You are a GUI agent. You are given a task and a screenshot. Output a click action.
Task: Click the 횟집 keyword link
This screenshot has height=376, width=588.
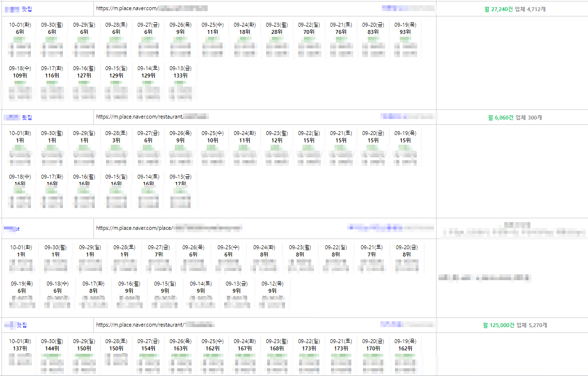[x=27, y=117]
